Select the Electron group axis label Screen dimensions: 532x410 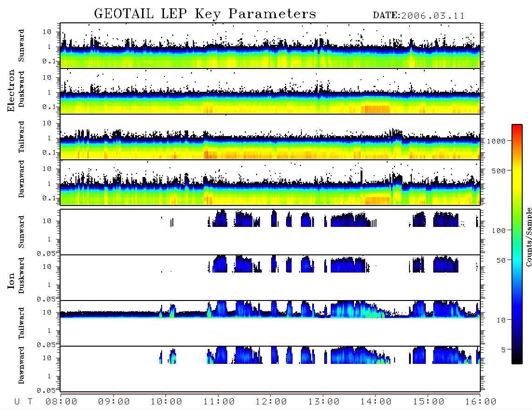[x=11, y=91]
